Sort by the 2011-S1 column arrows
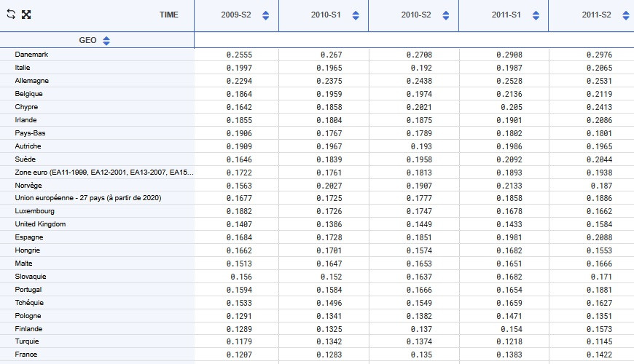The height and width of the screenshot is (364, 634). (536, 15)
